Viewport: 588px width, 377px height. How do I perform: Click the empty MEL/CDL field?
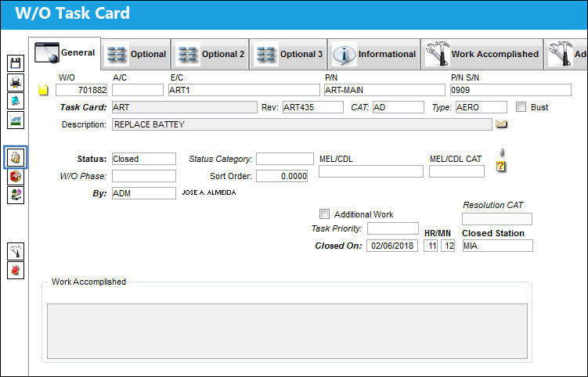371,171
